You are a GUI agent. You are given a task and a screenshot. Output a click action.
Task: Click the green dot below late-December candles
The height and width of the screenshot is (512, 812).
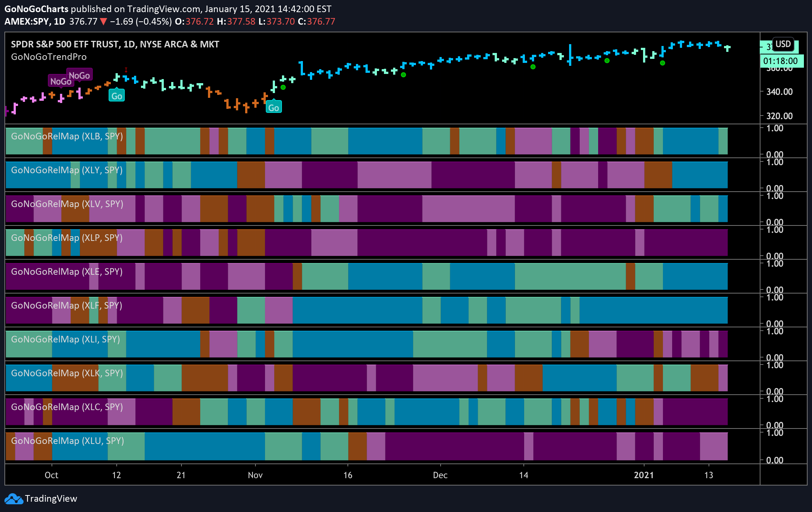607,61
